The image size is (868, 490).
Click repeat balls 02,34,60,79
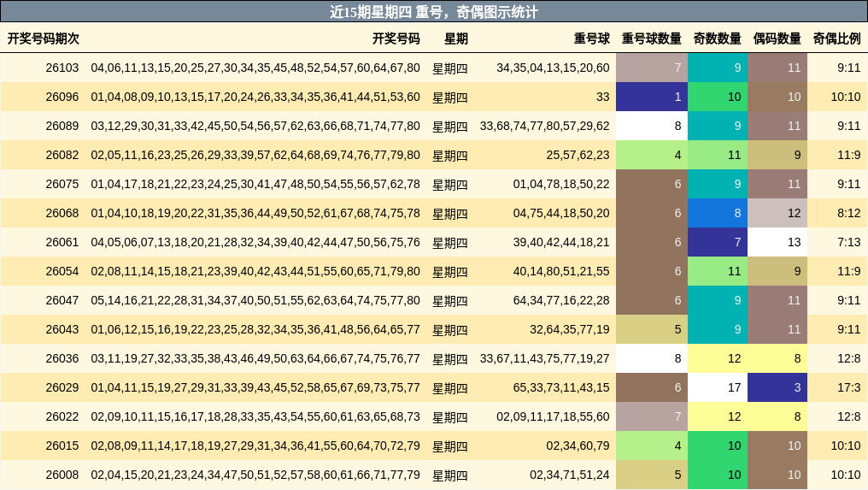[578, 446]
